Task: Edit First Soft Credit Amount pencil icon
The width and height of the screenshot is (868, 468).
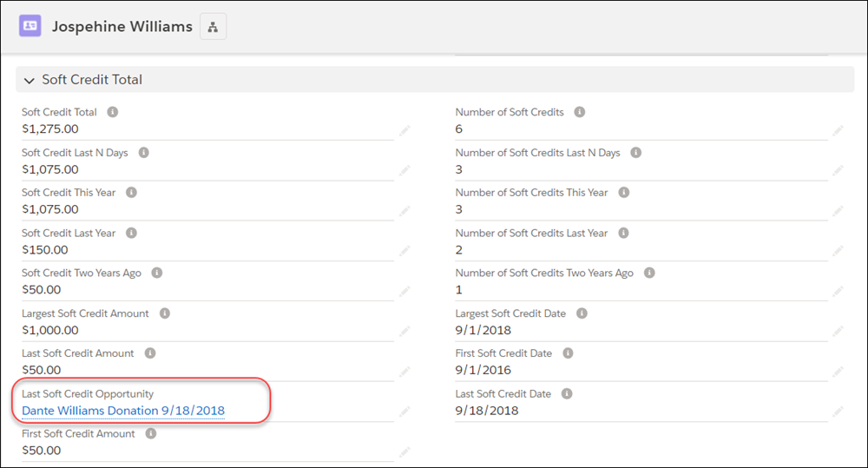Action: pyautogui.click(x=404, y=452)
